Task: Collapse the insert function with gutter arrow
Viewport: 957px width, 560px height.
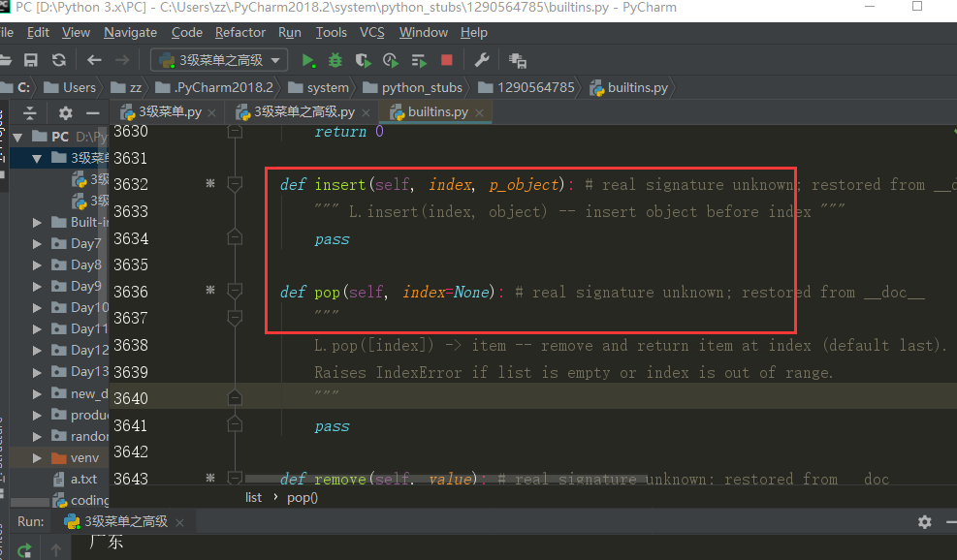Action: click(234, 184)
